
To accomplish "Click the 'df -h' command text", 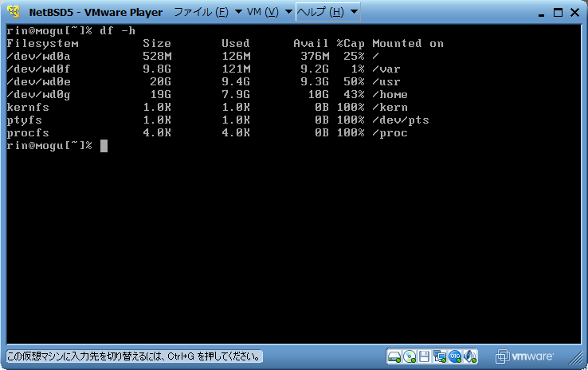I will 117,31.
